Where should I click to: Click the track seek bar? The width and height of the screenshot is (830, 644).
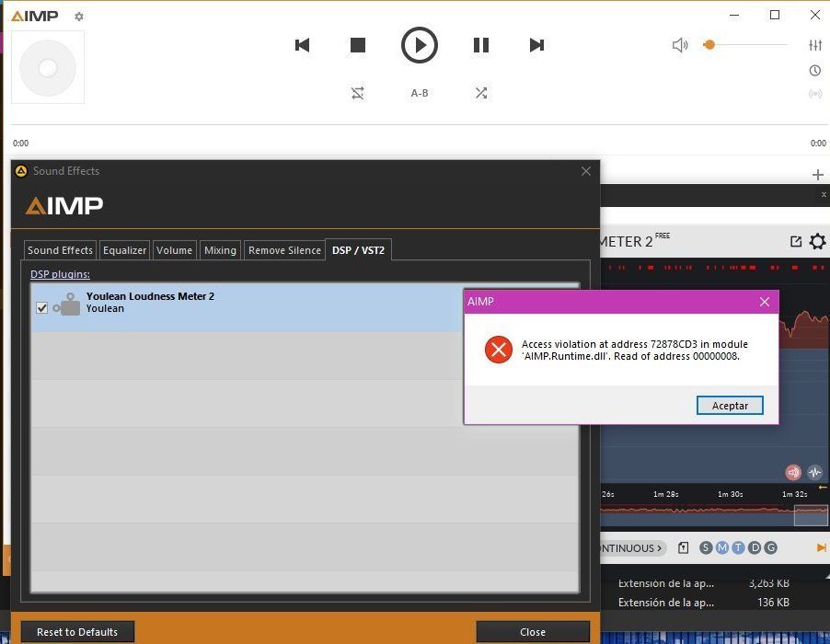point(420,125)
